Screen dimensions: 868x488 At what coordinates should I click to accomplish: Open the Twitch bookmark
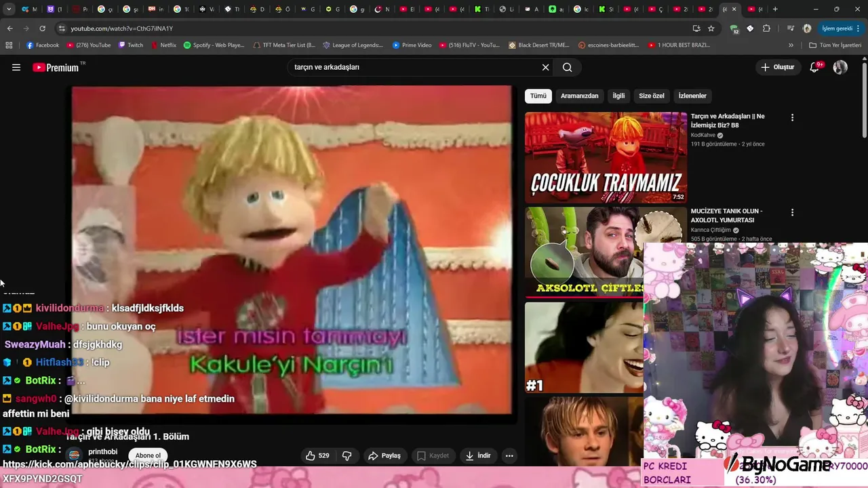131,45
